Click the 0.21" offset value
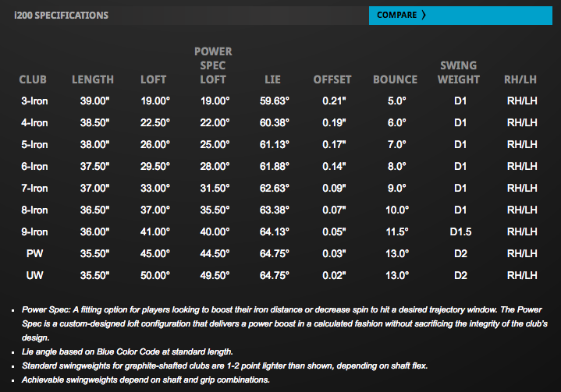561x392 pixels. (334, 101)
